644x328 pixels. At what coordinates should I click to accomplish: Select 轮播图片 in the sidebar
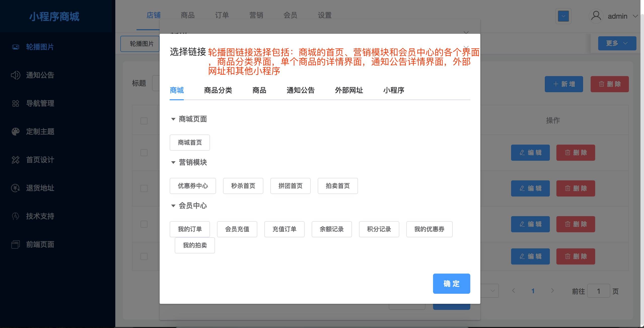(x=40, y=47)
